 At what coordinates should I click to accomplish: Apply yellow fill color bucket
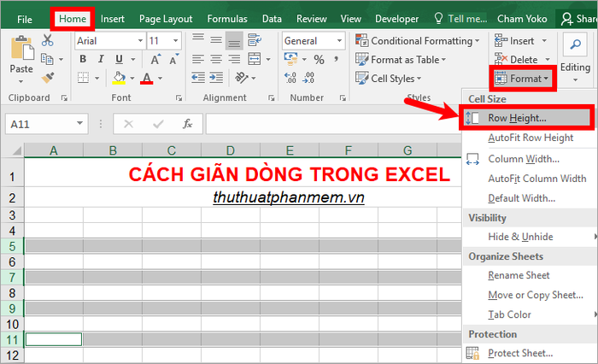(119, 78)
